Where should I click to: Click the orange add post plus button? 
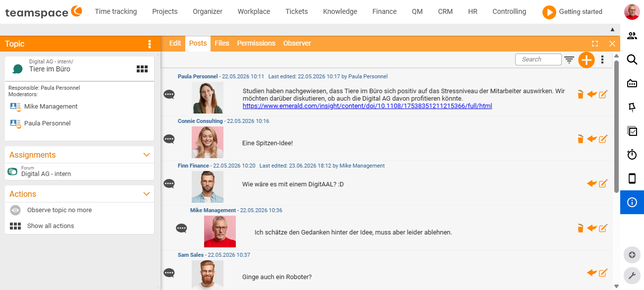[x=587, y=60]
